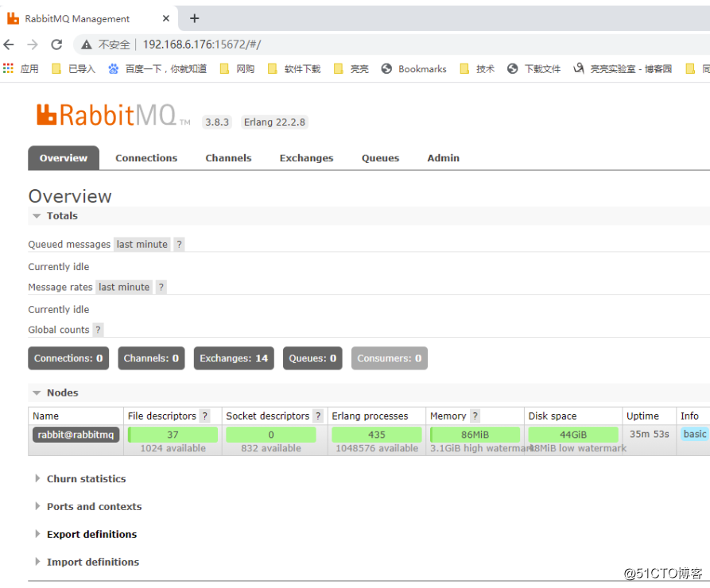Switch to the Admin tab
The height and width of the screenshot is (588, 710).
[444, 158]
